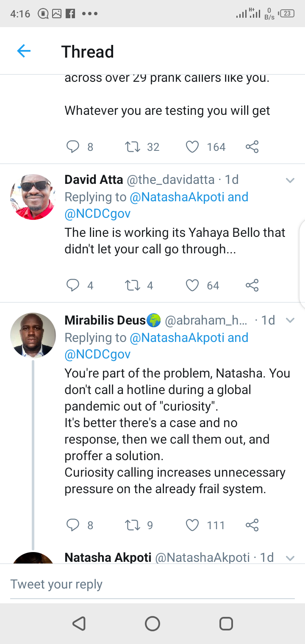305x644 pixels.
Task: Share the Mirabilis Deus tweet
Action: pyautogui.click(x=252, y=525)
